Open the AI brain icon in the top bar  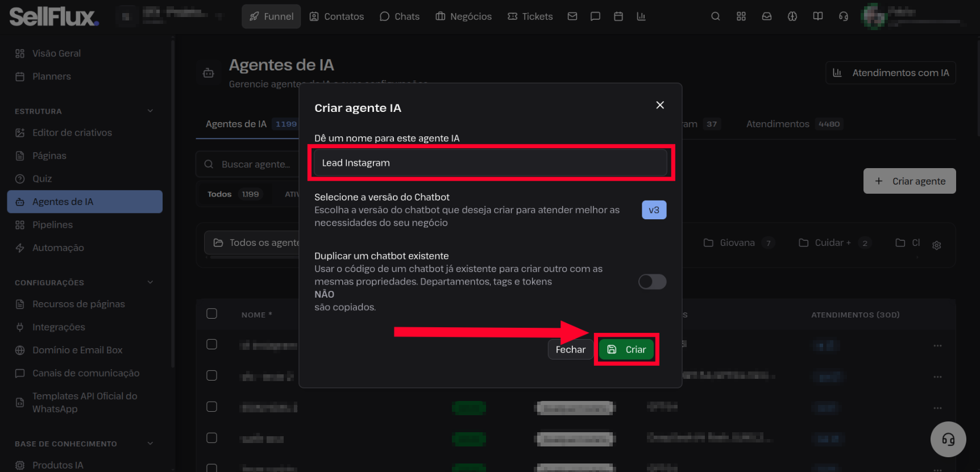tap(792, 16)
